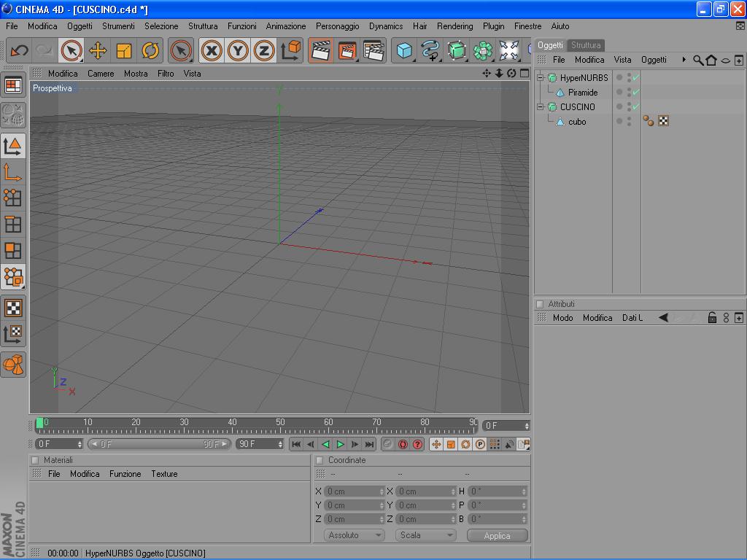Open the Scala dropdown
Image resolution: width=747 pixels, height=560 pixels.
[x=427, y=535]
